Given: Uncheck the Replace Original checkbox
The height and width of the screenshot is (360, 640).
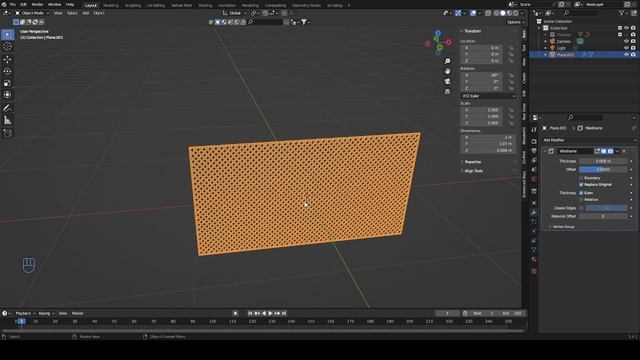Looking at the screenshot, I should click(581, 184).
